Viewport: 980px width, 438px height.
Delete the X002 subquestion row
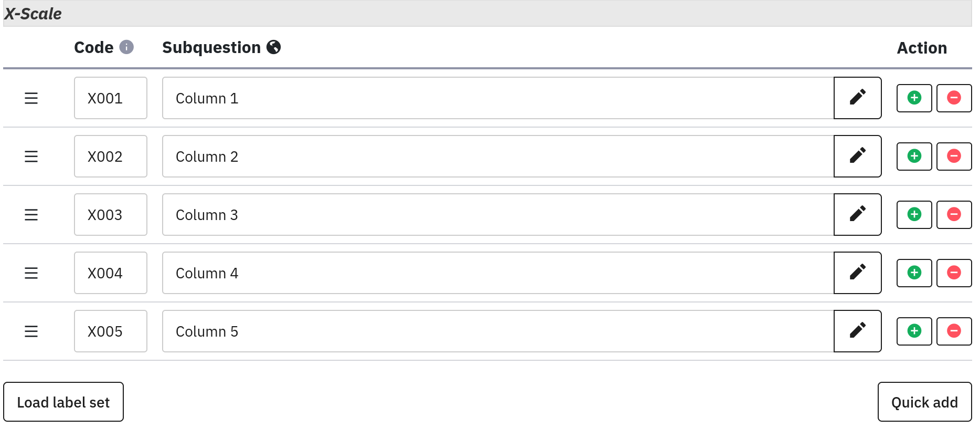coord(954,157)
